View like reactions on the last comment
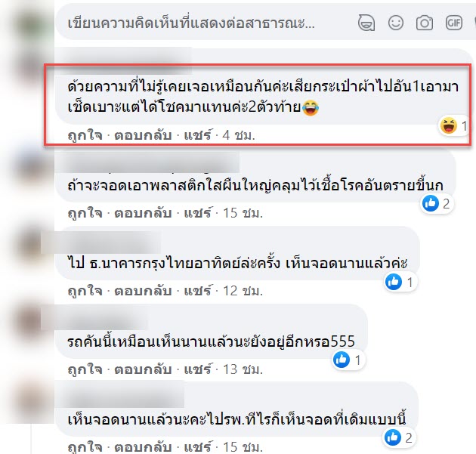 pos(399,437)
